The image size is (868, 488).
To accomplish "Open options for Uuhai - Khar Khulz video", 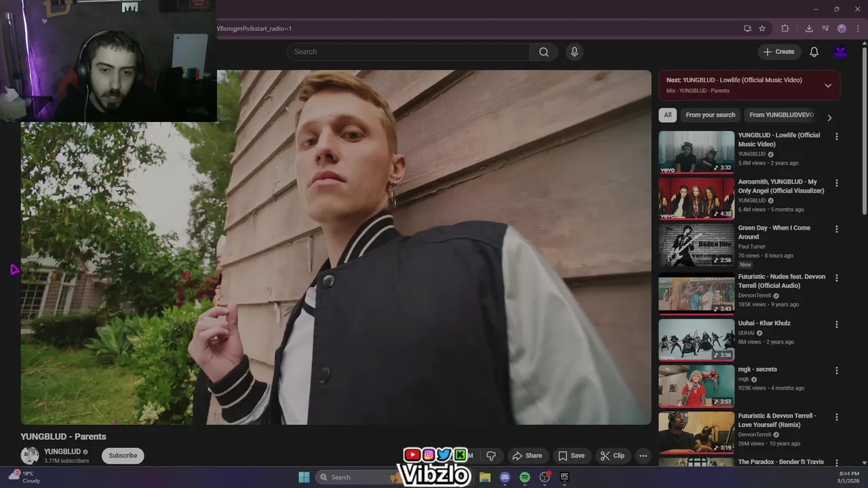I will [x=836, y=324].
